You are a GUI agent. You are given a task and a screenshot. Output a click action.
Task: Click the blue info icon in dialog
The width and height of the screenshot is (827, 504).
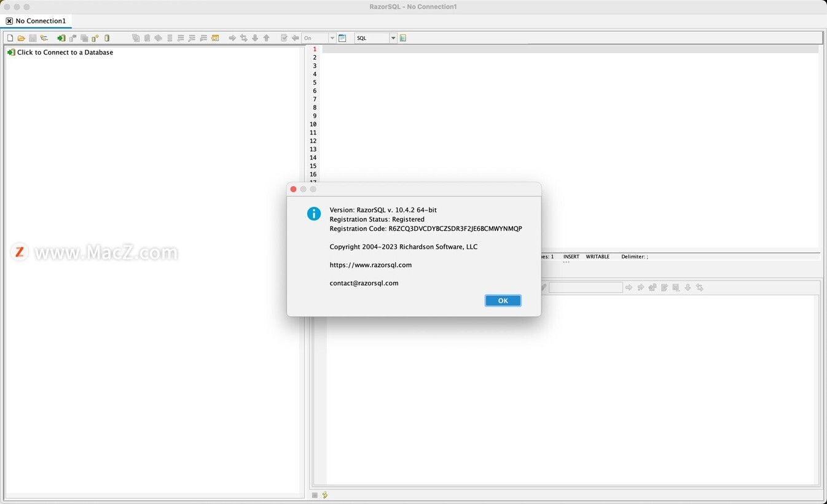[x=314, y=214]
